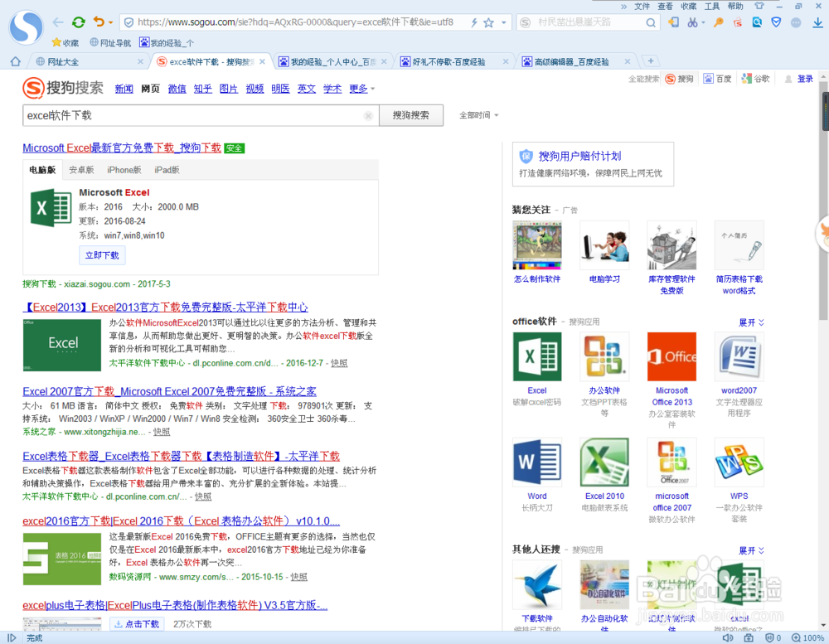Click the blue shield security icon
Viewport: 829px width, 644px height.
point(776,22)
